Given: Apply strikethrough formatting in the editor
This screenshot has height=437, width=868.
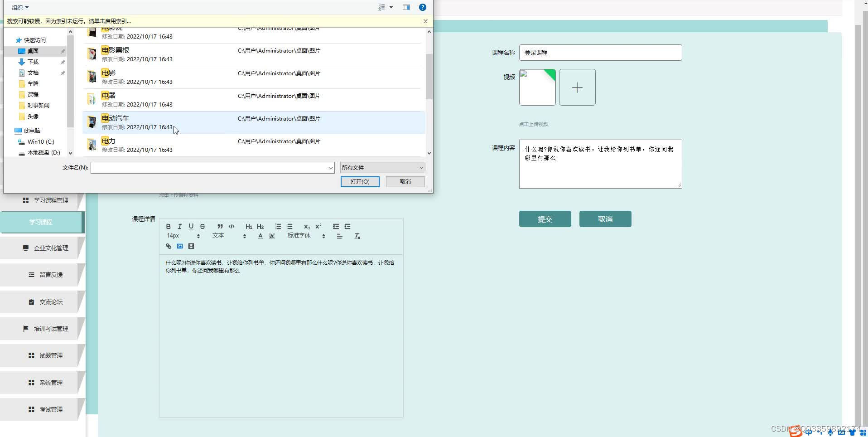Looking at the screenshot, I should coord(203,226).
